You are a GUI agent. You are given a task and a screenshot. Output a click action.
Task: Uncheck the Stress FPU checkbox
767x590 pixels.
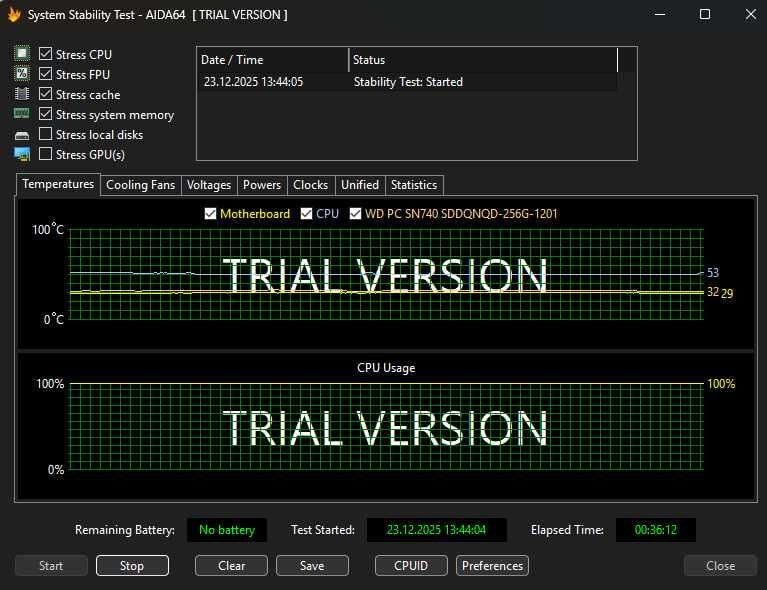[x=45, y=74]
